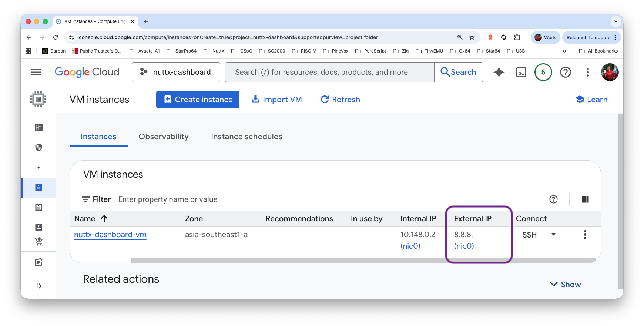644x326 pixels.
Task: Click the Zone column header
Action: coord(194,219)
